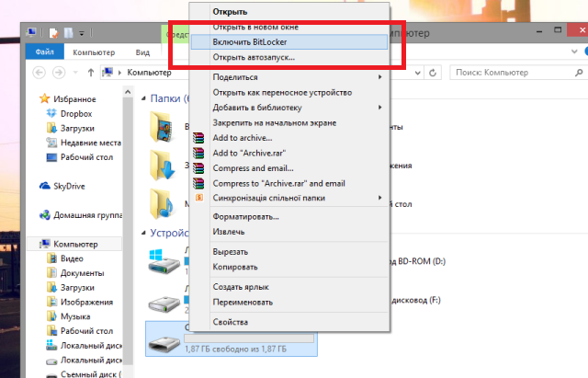Screen dimensions: 588x378
Task: Open recent locations dropdown arrow
Action: click(75, 72)
